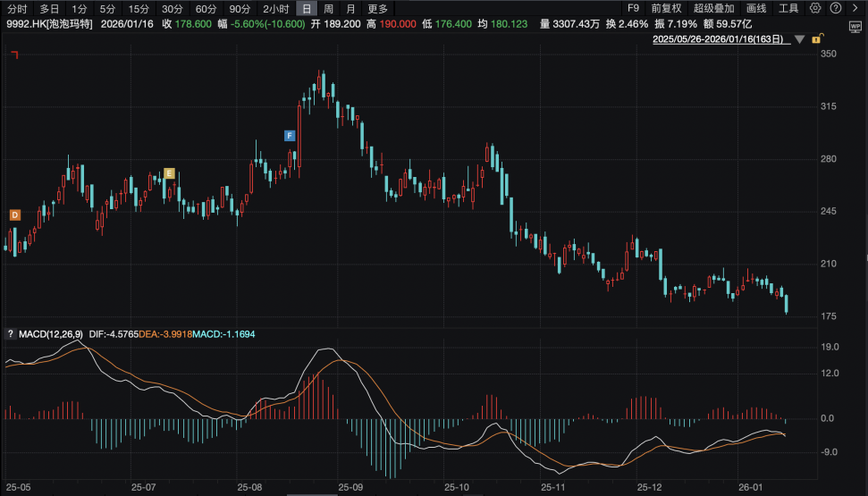Click the yellow E event marker
The width and height of the screenshot is (868, 496).
[x=168, y=173]
